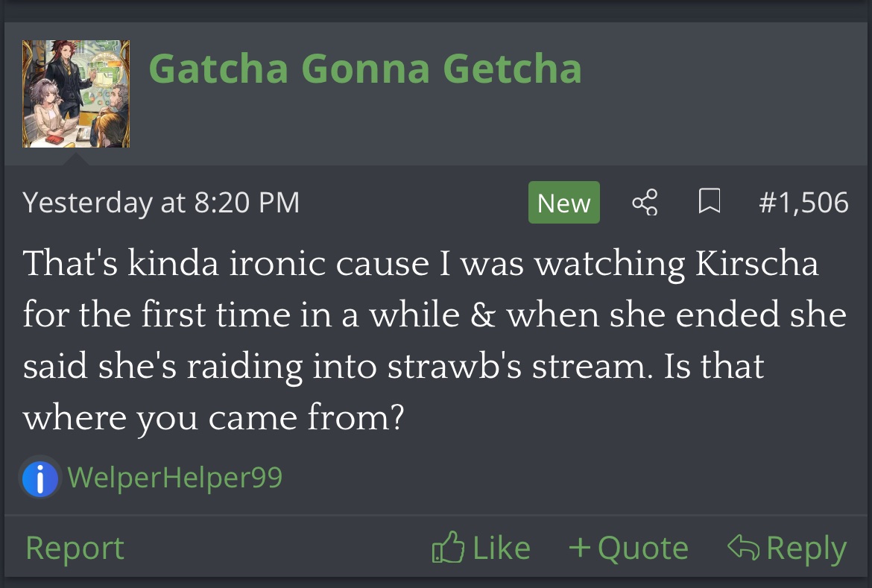Click the plus sign beside Quote
Image resolution: width=872 pixels, height=588 pixels.
tap(579, 548)
